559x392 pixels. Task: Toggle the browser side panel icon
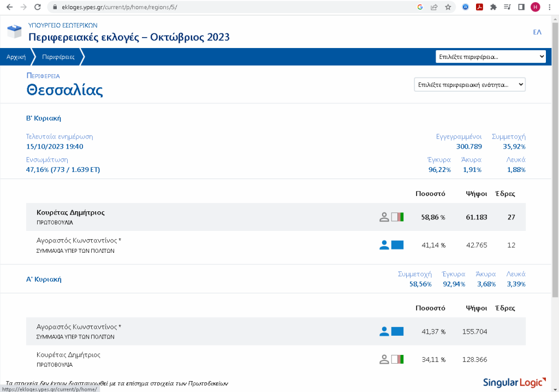[x=521, y=7]
